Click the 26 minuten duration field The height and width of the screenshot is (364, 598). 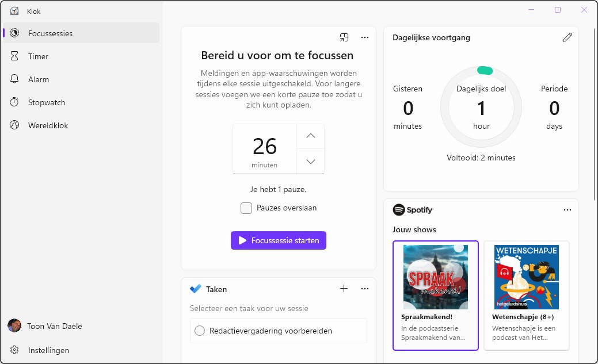pos(265,149)
